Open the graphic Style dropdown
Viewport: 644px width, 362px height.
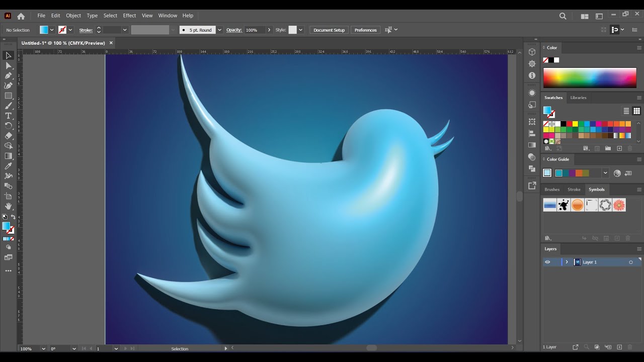[300, 30]
